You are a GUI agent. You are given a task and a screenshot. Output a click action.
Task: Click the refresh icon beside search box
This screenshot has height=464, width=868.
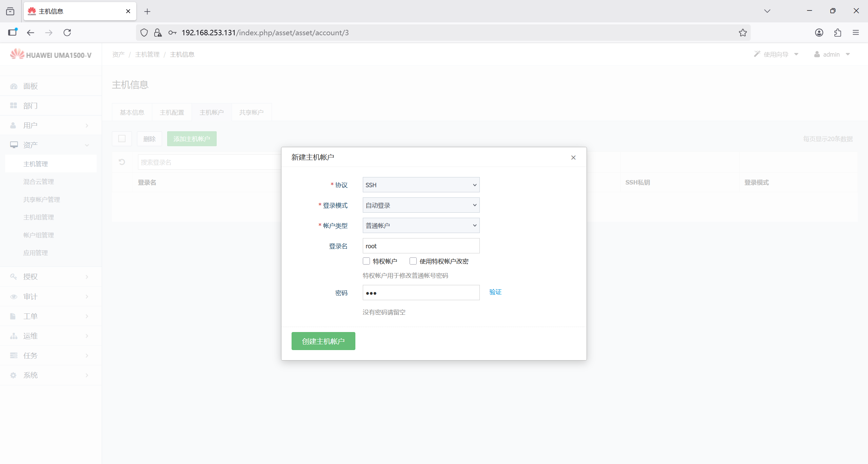click(x=122, y=162)
